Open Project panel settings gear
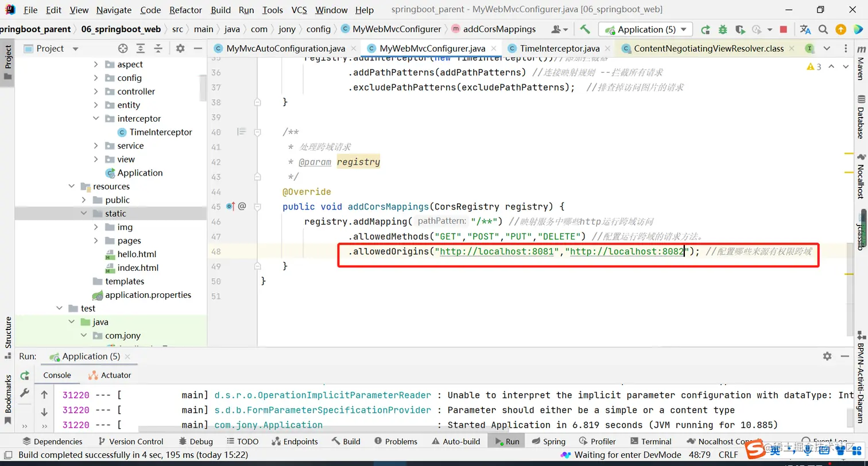 [180, 49]
